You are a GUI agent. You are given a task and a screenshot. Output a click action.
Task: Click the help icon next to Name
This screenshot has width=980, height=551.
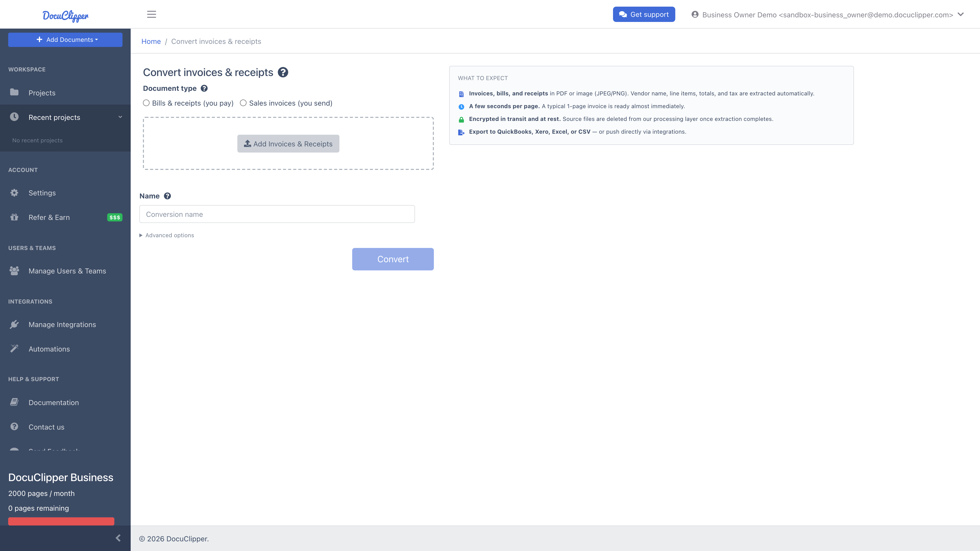point(167,196)
